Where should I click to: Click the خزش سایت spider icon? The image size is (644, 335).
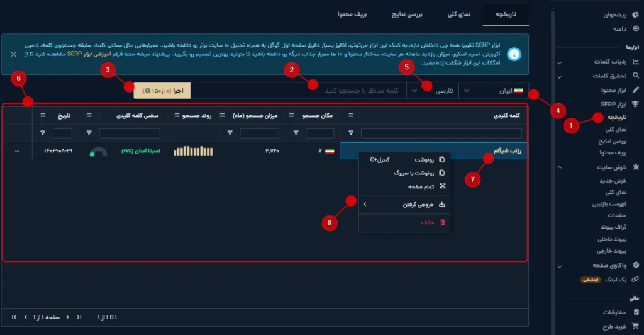635,167
